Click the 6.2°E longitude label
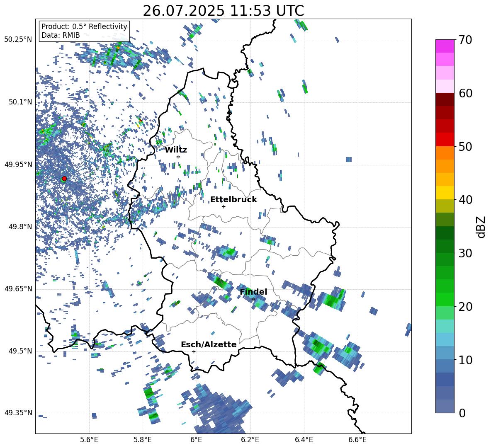Viewport: 491px width, 448px height. pyautogui.click(x=250, y=440)
